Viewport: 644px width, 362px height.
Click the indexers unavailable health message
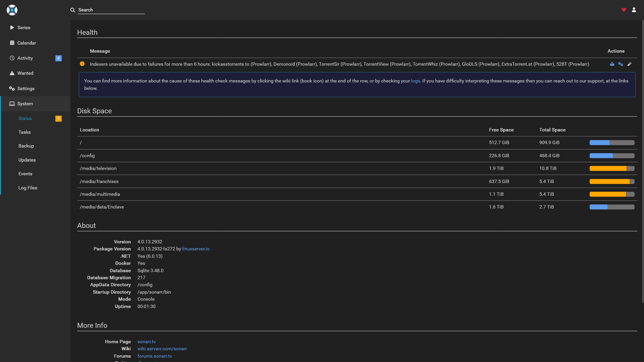339,64
